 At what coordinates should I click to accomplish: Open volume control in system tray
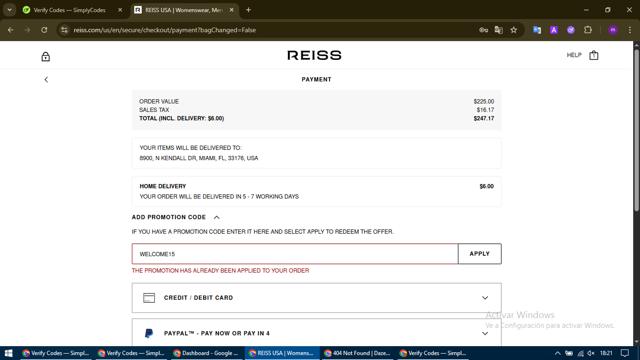tap(591, 353)
